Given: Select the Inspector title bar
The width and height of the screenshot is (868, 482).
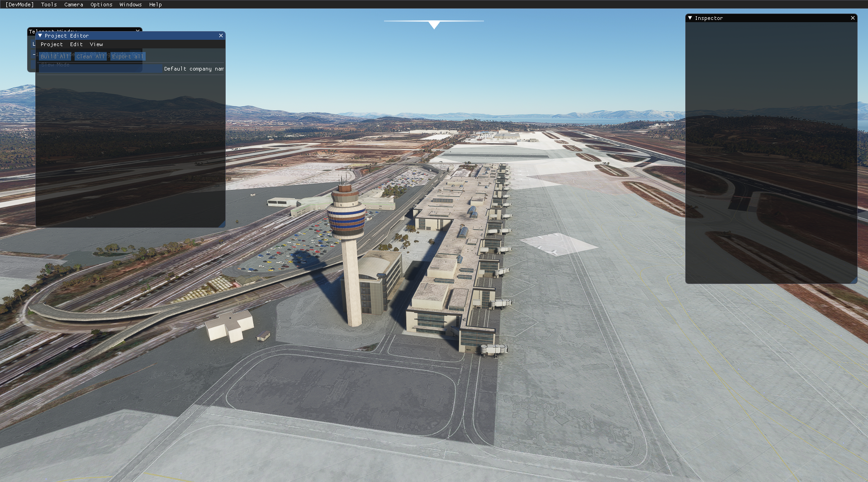Looking at the screenshot, I should (x=771, y=18).
